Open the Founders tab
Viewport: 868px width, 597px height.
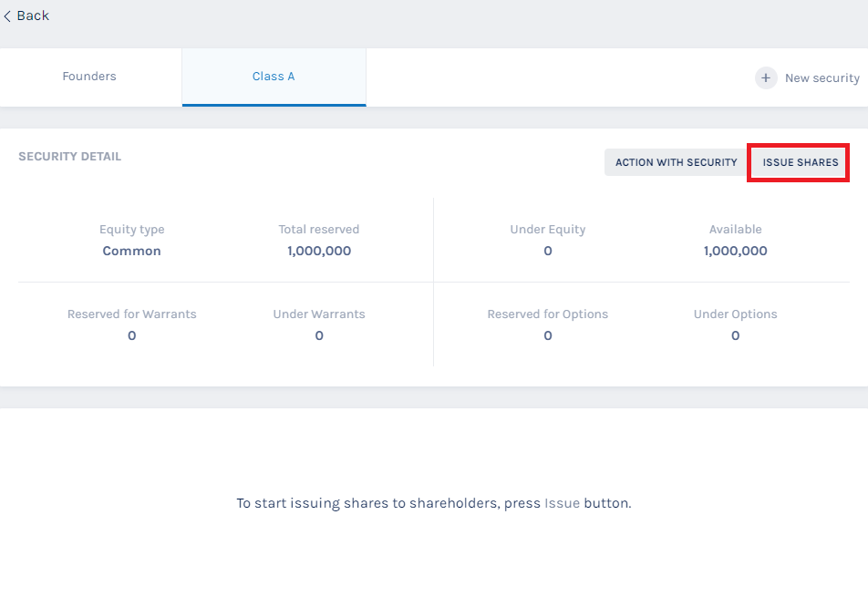[x=91, y=77]
